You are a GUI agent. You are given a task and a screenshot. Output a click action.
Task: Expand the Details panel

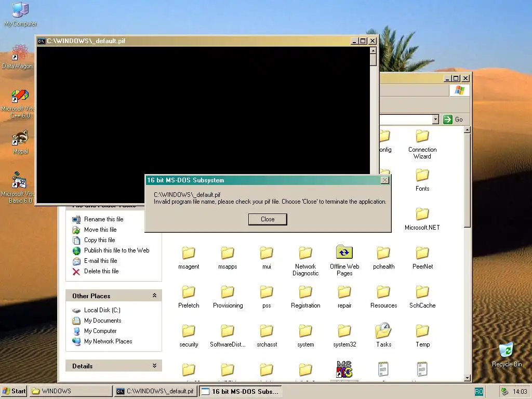(x=154, y=366)
